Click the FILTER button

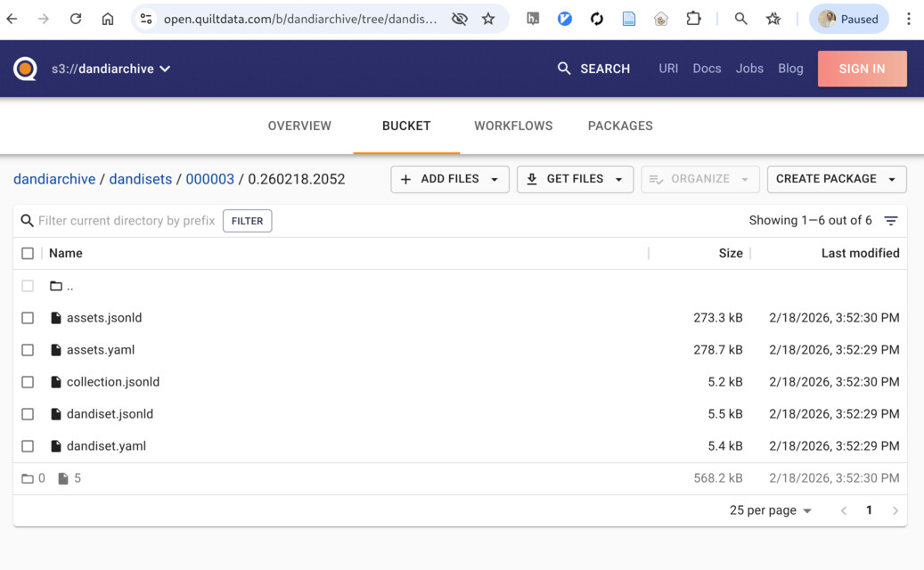pos(247,221)
